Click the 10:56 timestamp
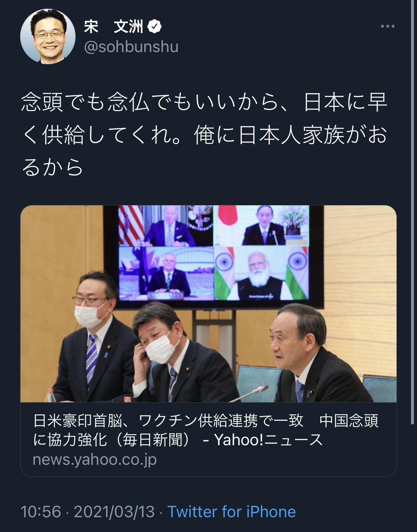This screenshot has width=417, height=532. tap(41, 512)
